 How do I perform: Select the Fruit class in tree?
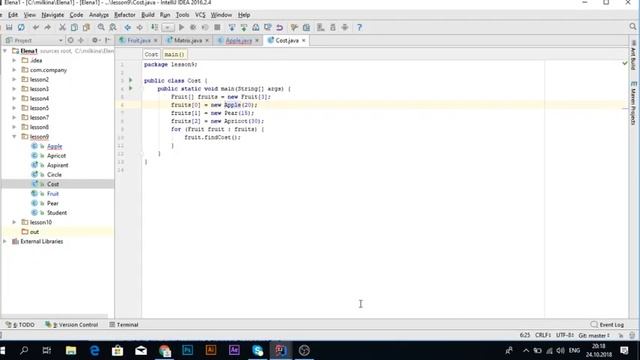coord(53,193)
